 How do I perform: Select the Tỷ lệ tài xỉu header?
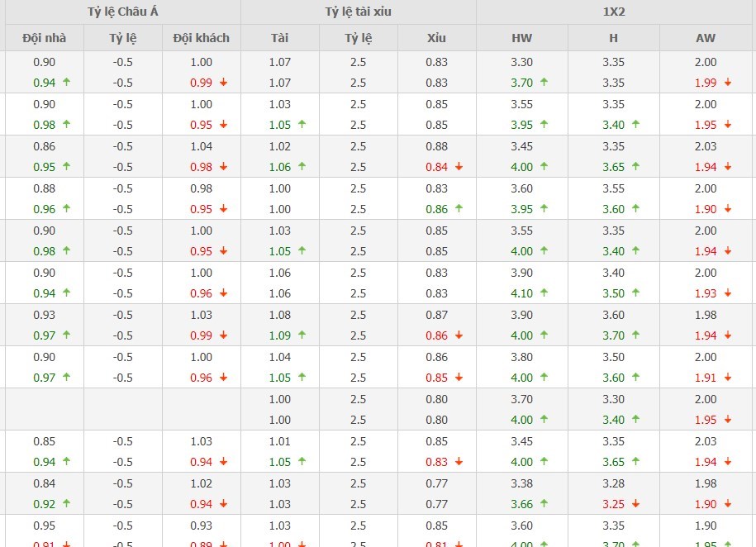pos(359,12)
